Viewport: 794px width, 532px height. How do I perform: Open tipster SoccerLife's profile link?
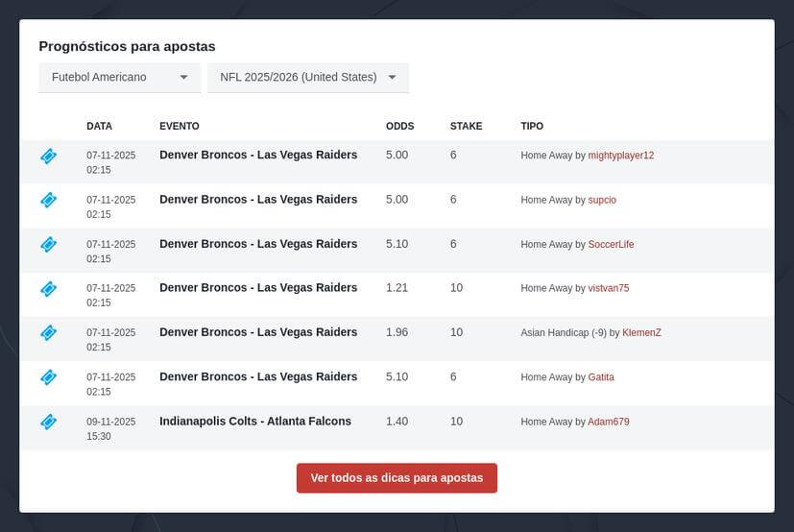click(x=611, y=244)
